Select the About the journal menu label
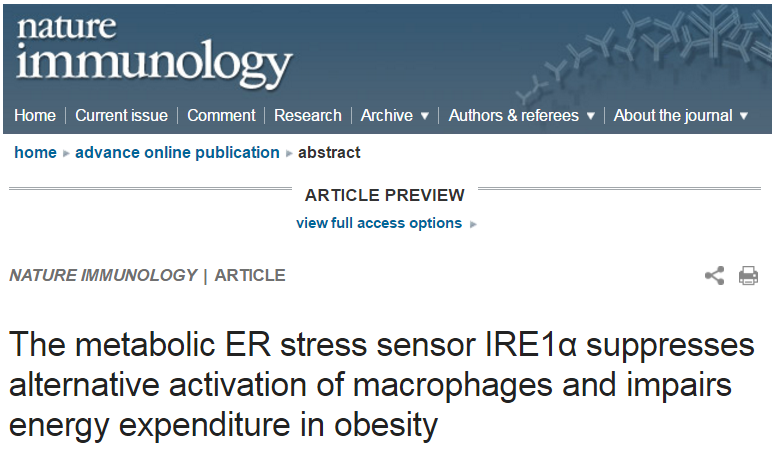 (673, 115)
